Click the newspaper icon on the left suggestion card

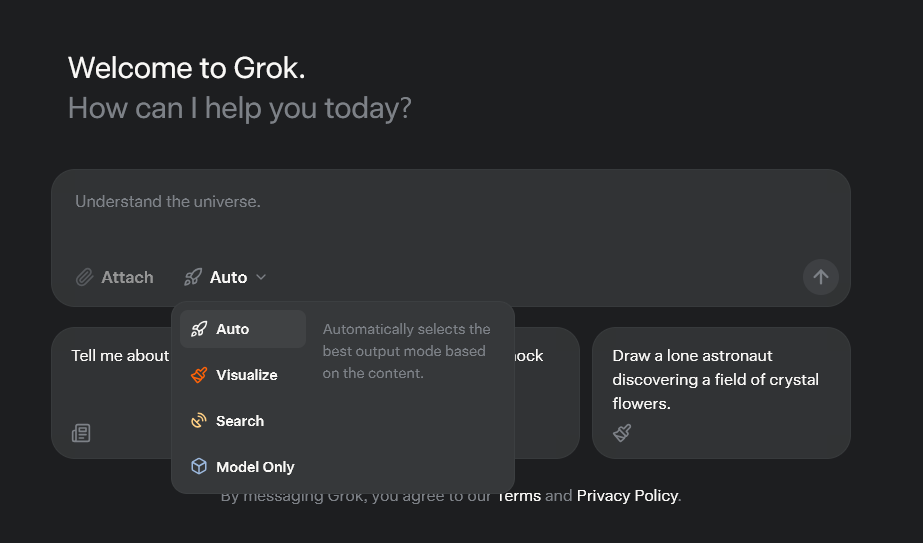[x=81, y=433]
